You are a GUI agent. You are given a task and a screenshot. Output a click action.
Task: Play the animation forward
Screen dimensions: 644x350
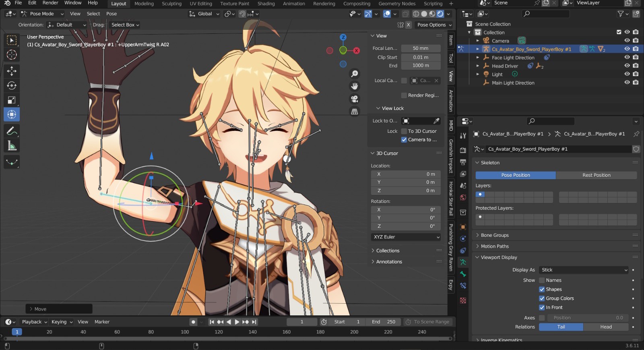click(237, 322)
